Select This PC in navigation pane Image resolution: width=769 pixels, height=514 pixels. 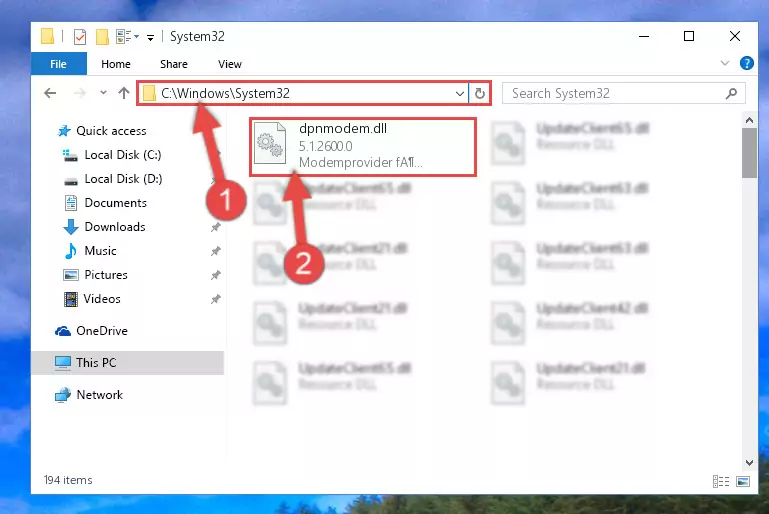[128, 363]
